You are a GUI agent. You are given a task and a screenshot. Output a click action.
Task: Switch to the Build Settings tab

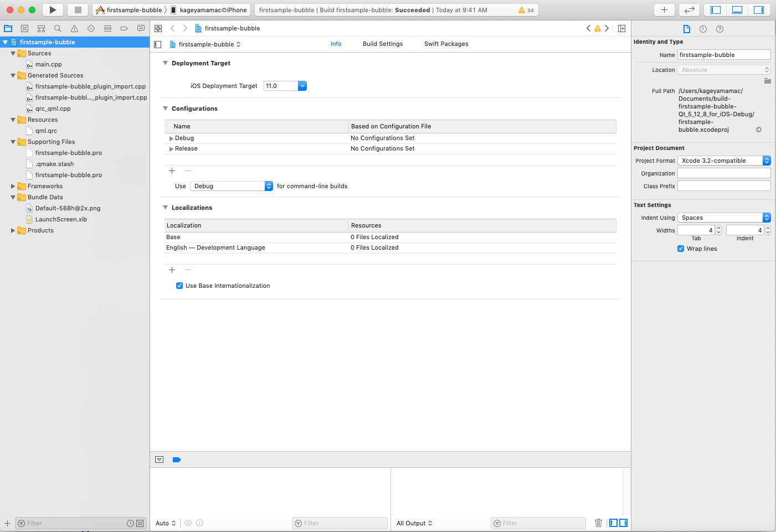(x=383, y=44)
